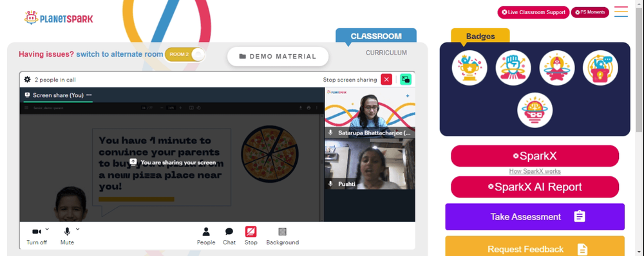Toggle the ROOM 2 switch
Screen dimensions: 644x256
185,55
